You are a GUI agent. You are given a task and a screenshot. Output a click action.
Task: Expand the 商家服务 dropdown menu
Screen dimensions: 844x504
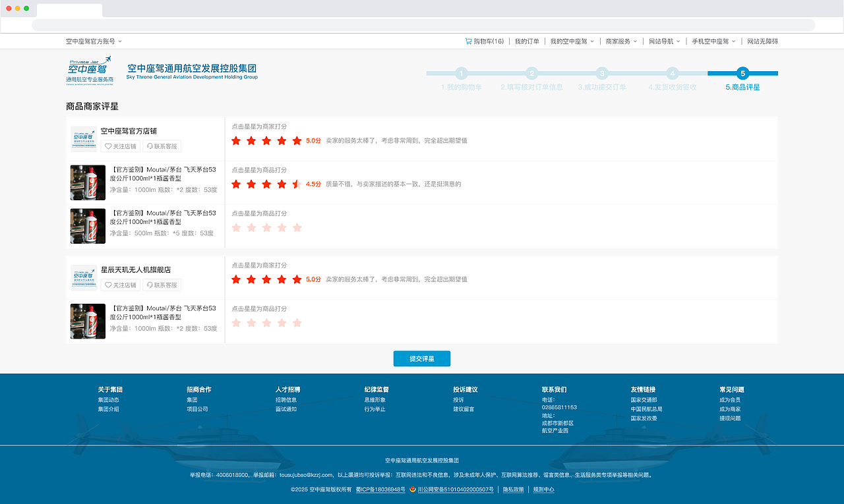pyautogui.click(x=621, y=41)
